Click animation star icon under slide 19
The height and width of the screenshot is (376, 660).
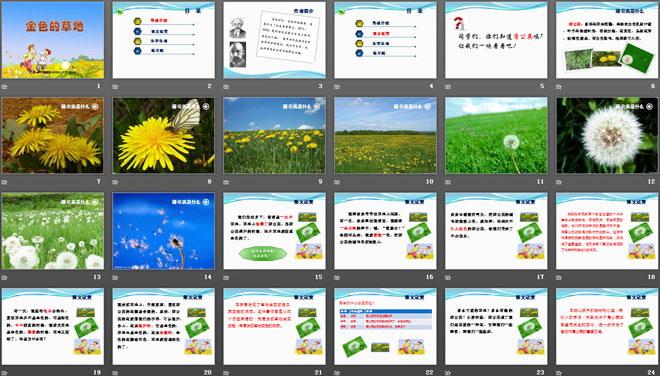5,373
